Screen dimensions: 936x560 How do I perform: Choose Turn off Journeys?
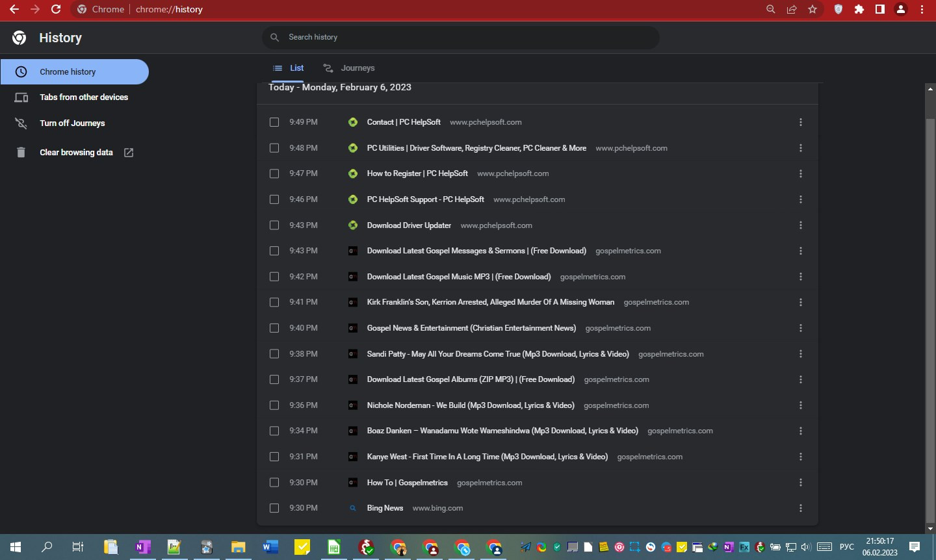[74, 123]
